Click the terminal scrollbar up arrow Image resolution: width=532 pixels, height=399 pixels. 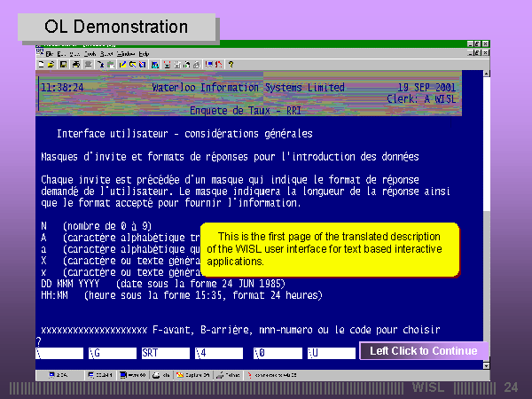486,75
